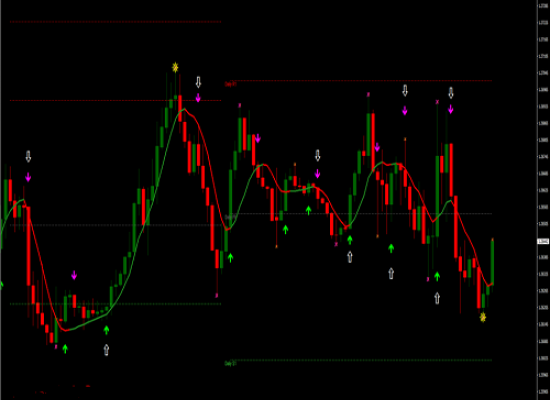This screenshot has height=400, width=550.
Task: Click the hollow white down arrow above the flat trend section
Action: tap(317, 155)
